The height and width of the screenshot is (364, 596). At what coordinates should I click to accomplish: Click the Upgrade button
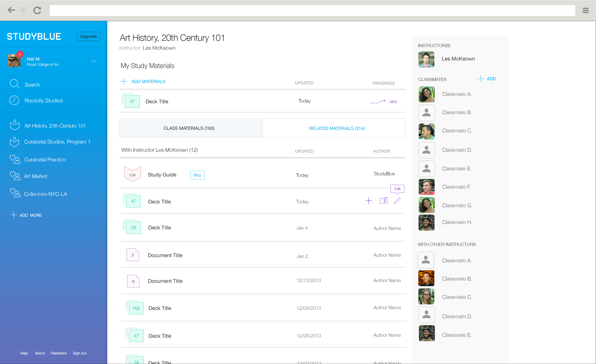(x=88, y=36)
